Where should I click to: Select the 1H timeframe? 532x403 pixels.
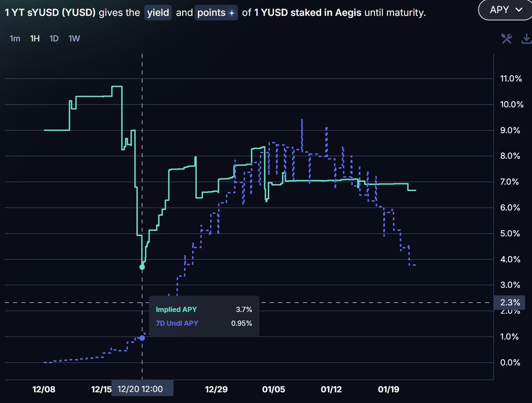(x=35, y=39)
